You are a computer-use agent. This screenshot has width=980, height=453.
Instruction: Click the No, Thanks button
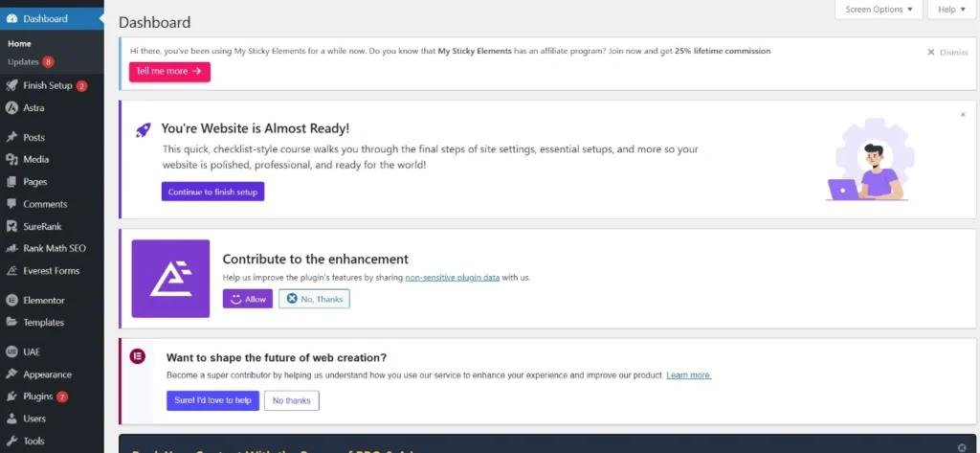point(314,299)
